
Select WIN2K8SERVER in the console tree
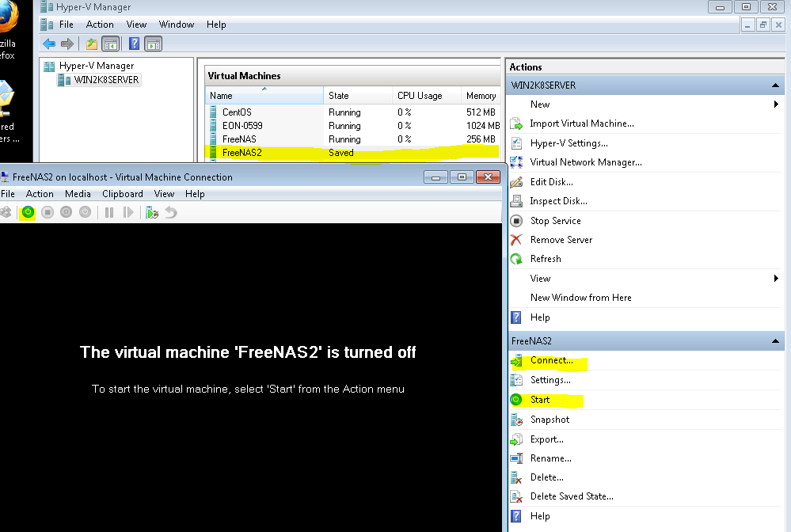[106, 80]
